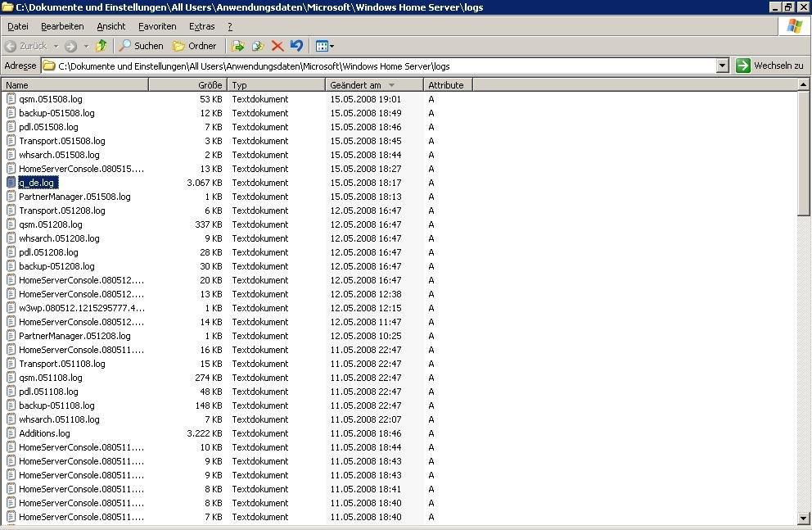This screenshot has height=530, width=812.
Task: Click the Wechseln zu go button
Action: coord(769,66)
